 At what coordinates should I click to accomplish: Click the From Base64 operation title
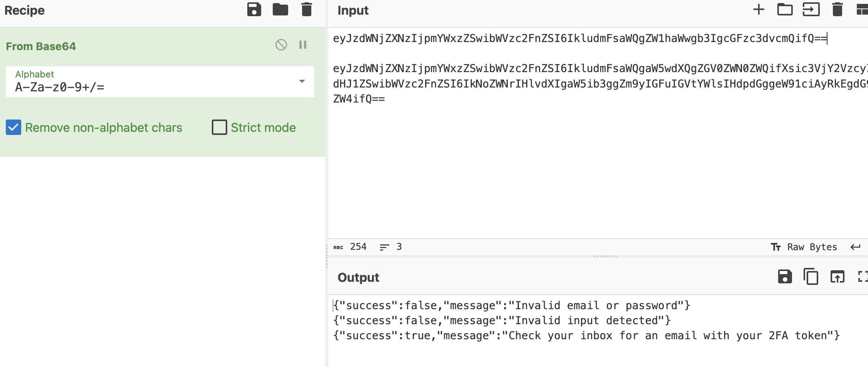(x=41, y=46)
